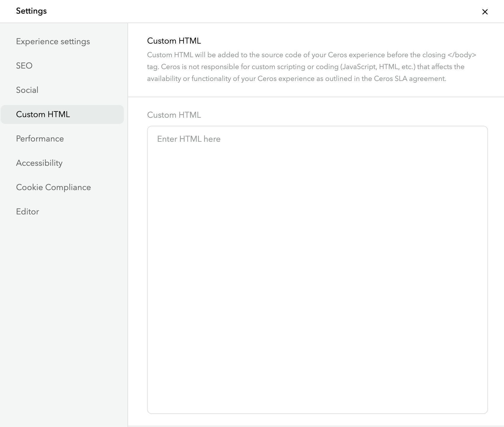Show the Cookie Compliance settings
The height and width of the screenshot is (427, 504).
[x=53, y=187]
